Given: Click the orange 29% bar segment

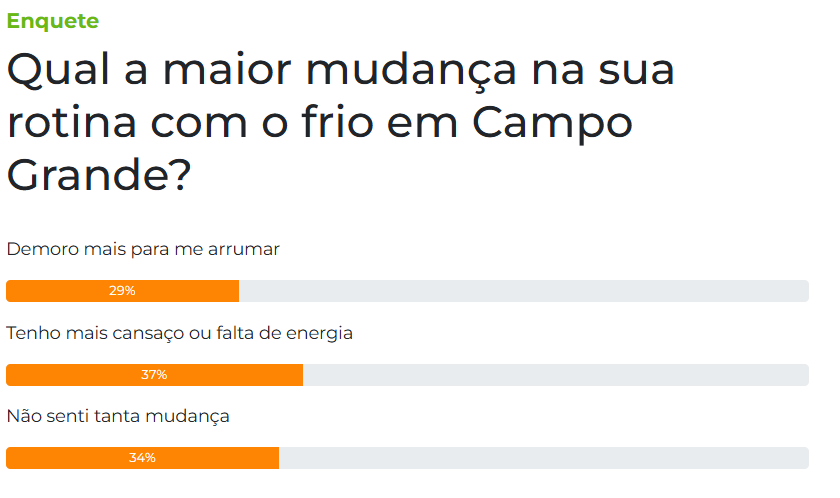Looking at the screenshot, I should [123, 291].
